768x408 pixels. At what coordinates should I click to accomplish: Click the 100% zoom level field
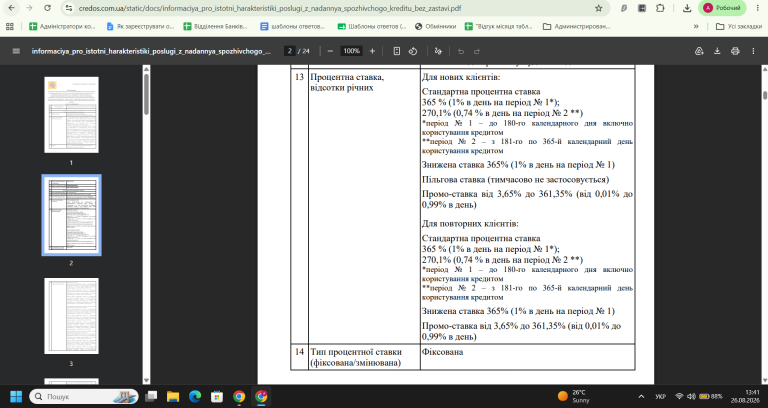351,51
